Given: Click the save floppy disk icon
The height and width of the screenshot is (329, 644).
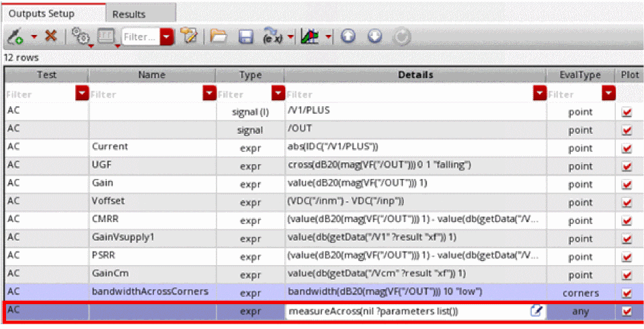Looking at the screenshot, I should pos(245,37).
